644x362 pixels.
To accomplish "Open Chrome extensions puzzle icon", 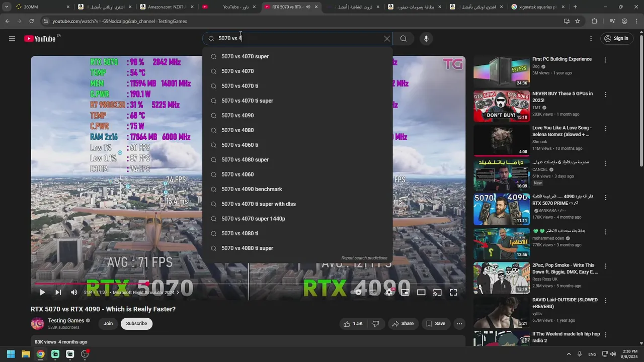I will tap(594, 21).
